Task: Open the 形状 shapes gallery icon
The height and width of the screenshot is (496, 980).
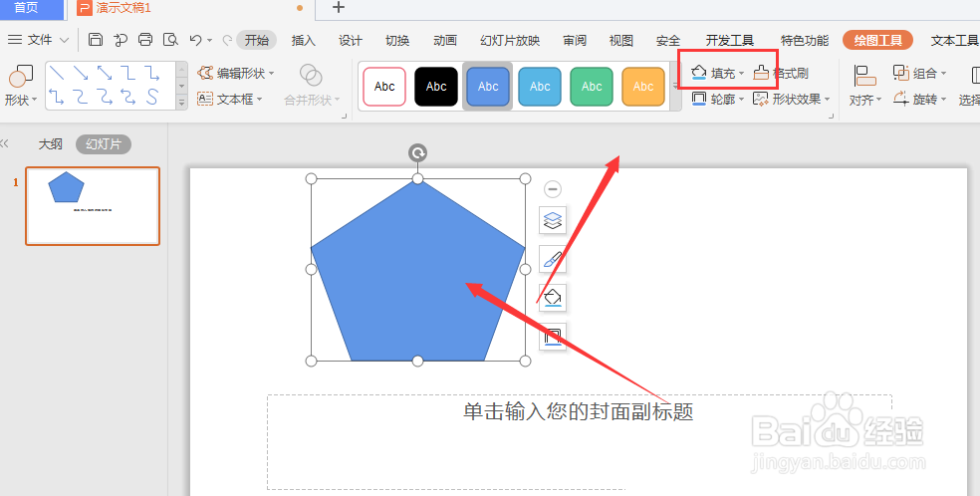Action: pos(21,77)
